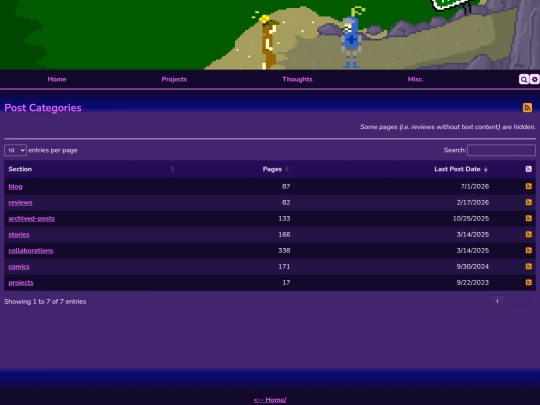540x405 pixels.
Task: Sort table by Last Post Date
Action: [393, 169]
